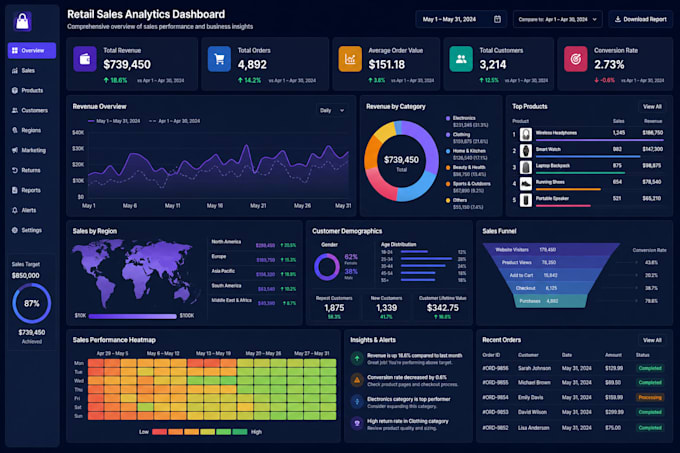Click the Home & Kitchen legend item

(467, 154)
